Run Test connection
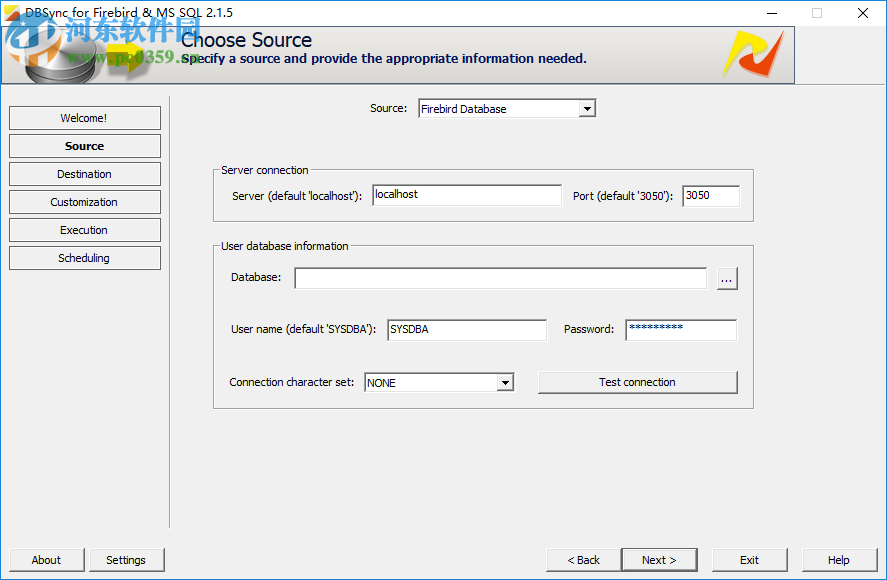The image size is (887, 580). pyautogui.click(x=637, y=382)
